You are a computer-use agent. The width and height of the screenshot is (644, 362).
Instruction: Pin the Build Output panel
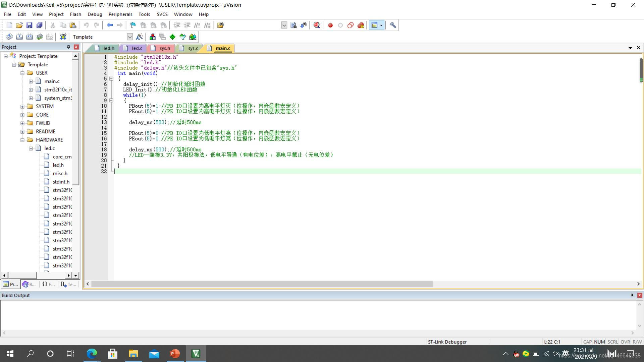point(632,295)
